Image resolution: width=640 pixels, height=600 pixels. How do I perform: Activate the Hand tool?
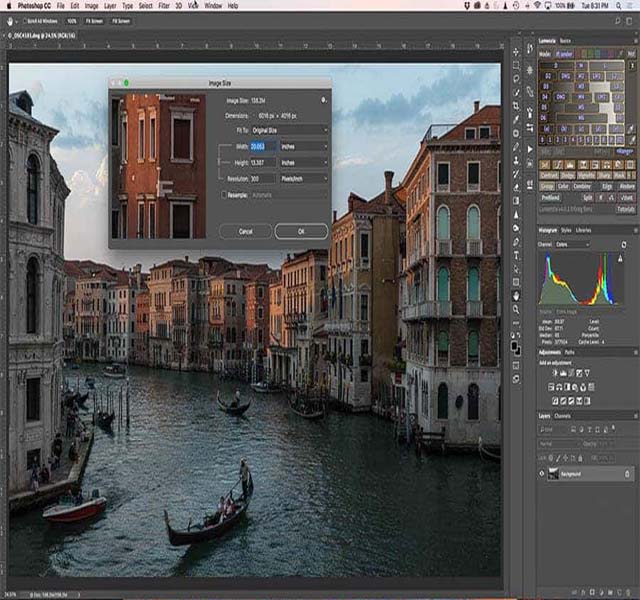coord(515,295)
